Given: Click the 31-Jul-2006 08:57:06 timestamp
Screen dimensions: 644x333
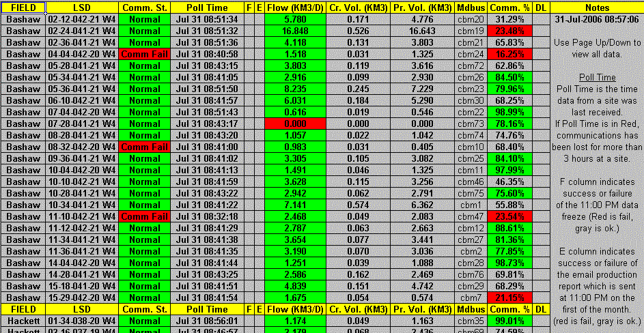Looking at the screenshot, I should pyautogui.click(x=597, y=19).
